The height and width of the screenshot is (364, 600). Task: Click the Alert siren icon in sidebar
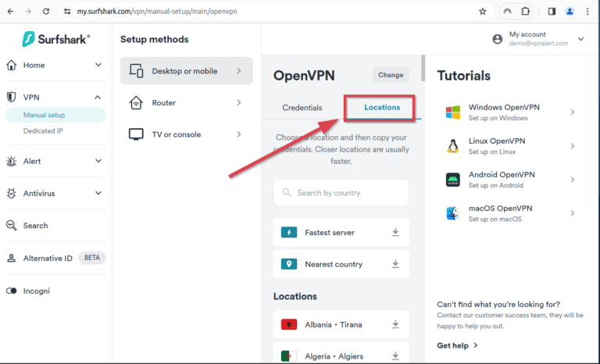pos(12,161)
